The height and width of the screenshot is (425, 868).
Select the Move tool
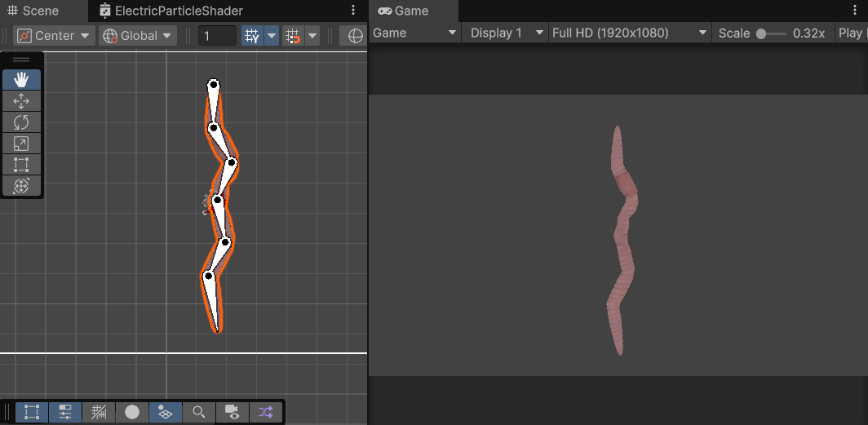tap(21, 100)
